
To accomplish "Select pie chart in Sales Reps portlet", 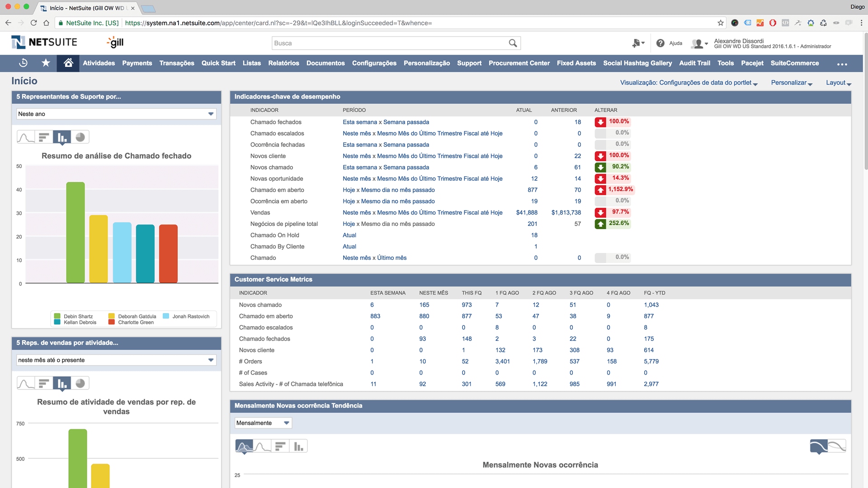I will coord(80,383).
